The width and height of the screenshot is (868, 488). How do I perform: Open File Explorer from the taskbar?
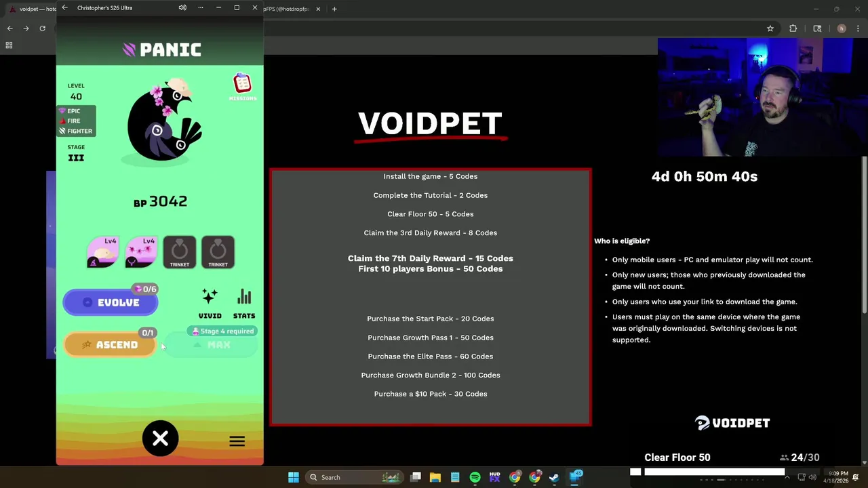(x=435, y=477)
